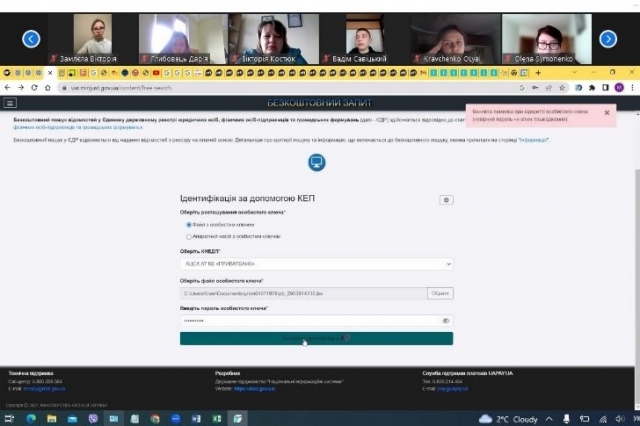Open the Chrome three-dot menu
Viewport: 640px width, 426px height.
[x=632, y=88]
